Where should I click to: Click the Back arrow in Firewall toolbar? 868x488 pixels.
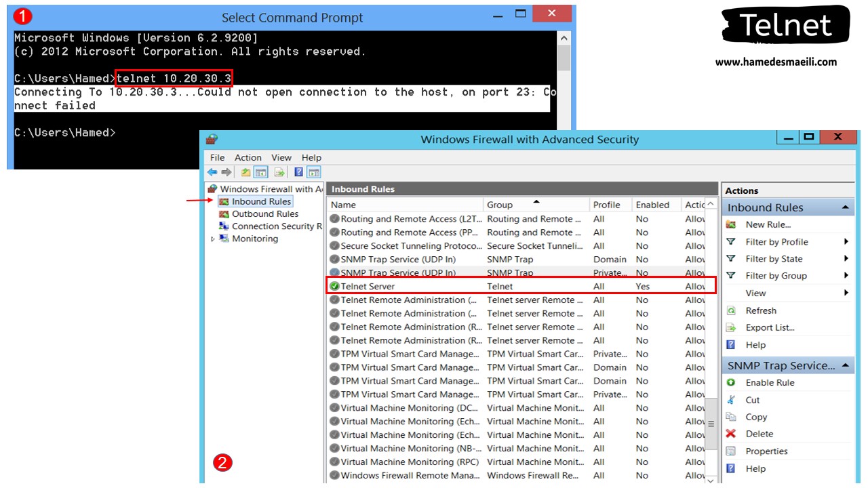(x=212, y=172)
